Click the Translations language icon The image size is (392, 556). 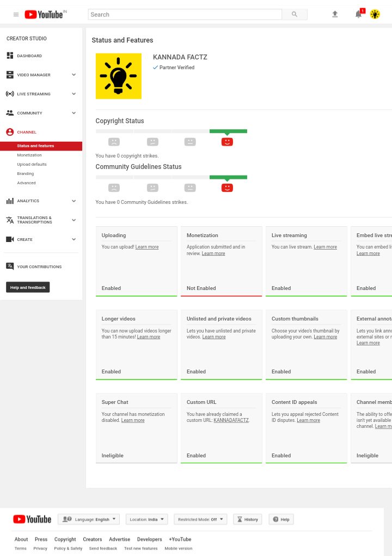(x=10, y=220)
